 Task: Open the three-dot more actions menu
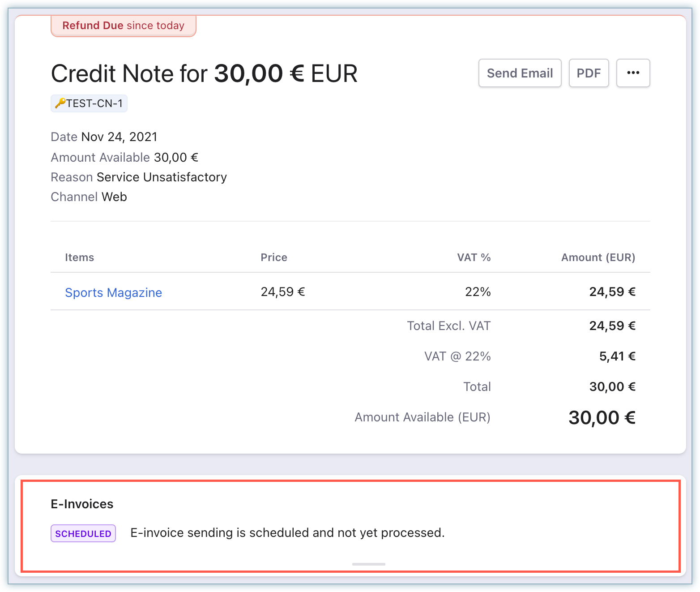point(633,73)
